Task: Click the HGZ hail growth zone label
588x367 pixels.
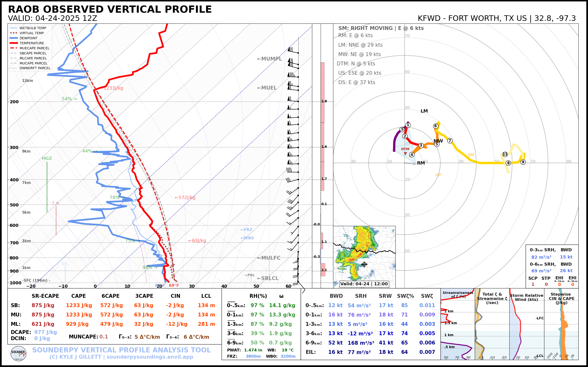Action: click(x=47, y=158)
